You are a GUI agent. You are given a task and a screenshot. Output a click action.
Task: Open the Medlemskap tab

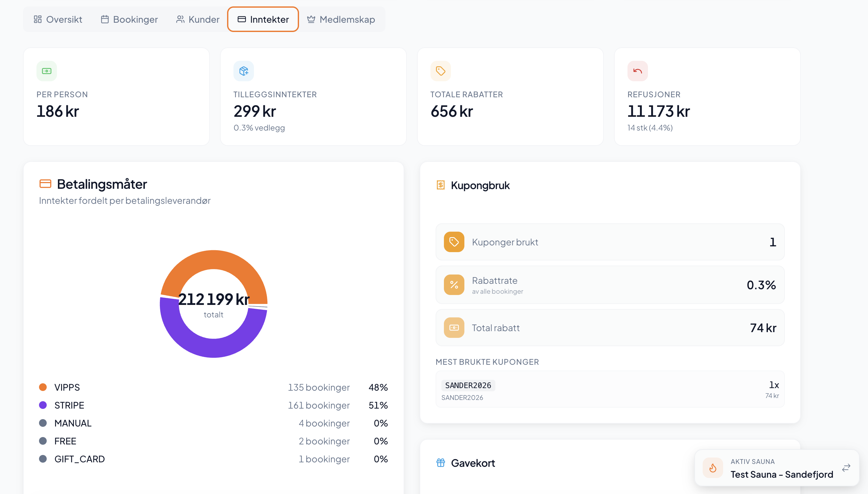coord(341,19)
